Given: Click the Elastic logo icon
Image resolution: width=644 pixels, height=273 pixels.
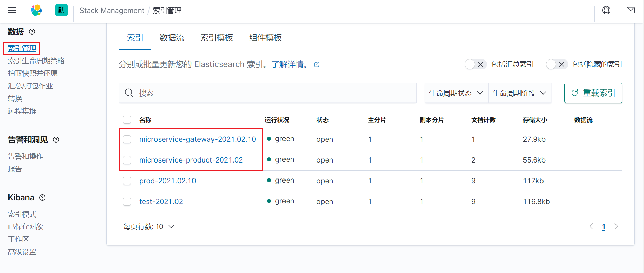Looking at the screenshot, I should 36,10.
